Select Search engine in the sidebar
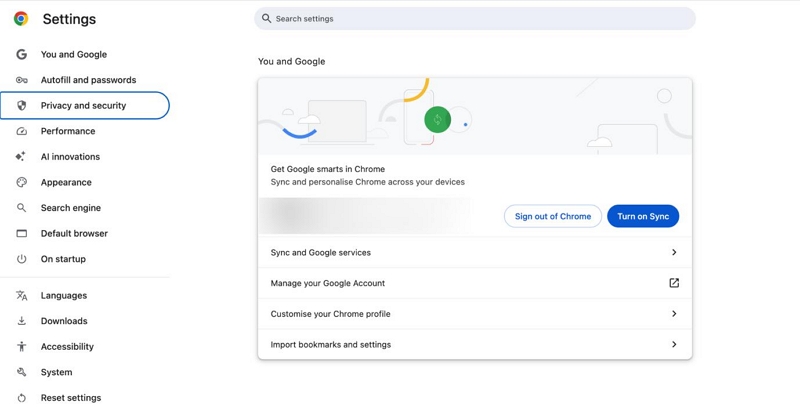 85,208
